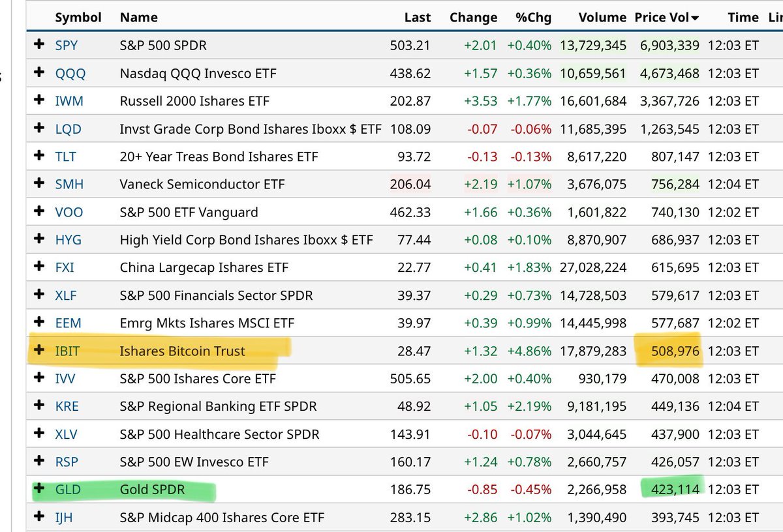Open the FXI symbol link
783x532 pixels.
[66, 268]
